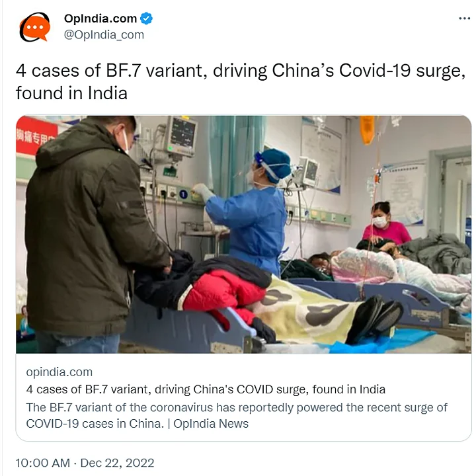Click the OpIndia.com display name
The width and height of the screenshot is (476, 476).
pos(100,19)
